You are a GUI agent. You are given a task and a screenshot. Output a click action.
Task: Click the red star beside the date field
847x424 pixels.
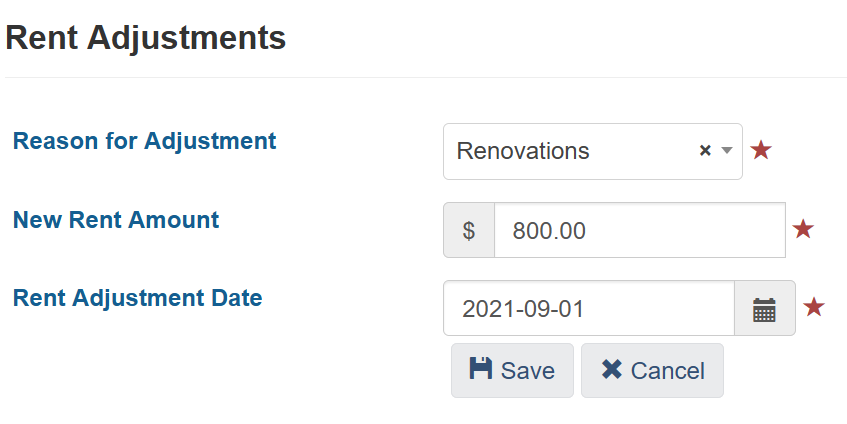point(814,307)
